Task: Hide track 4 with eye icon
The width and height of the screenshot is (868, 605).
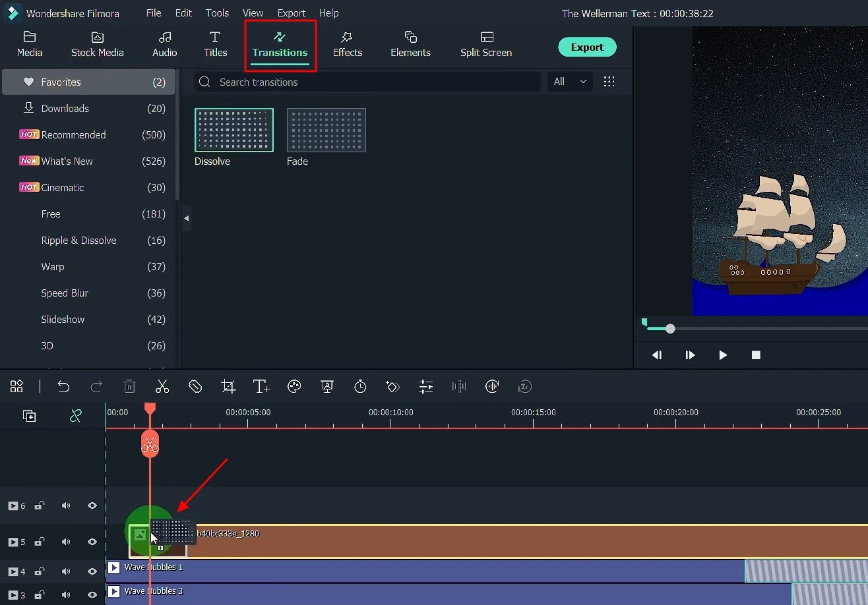Action: click(x=92, y=571)
